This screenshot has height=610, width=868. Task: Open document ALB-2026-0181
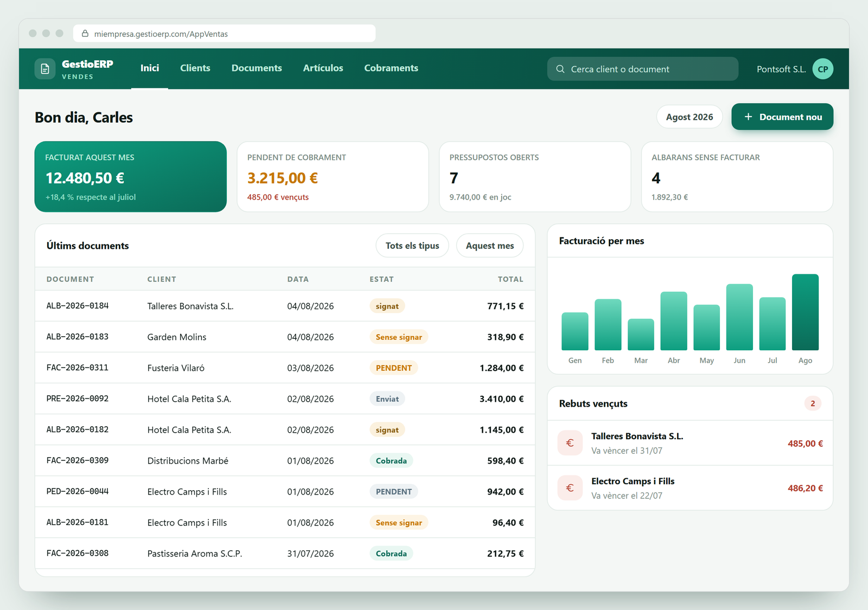click(x=78, y=522)
